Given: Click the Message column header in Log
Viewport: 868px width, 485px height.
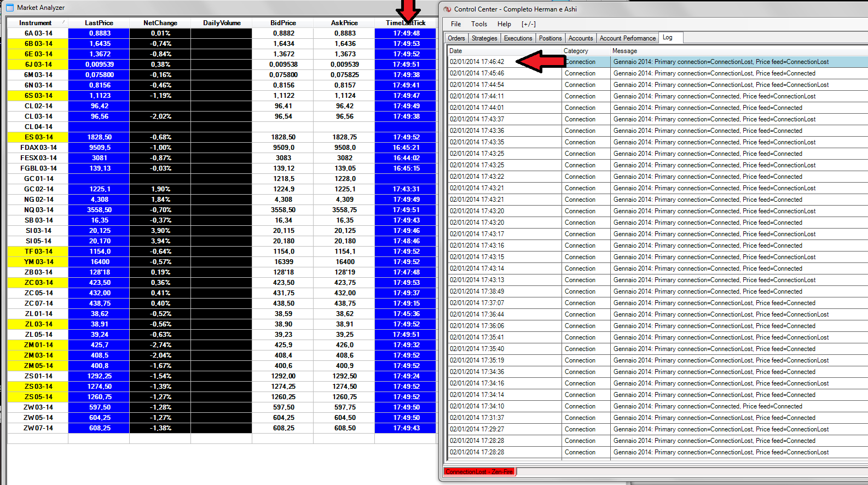Looking at the screenshot, I should (x=739, y=51).
